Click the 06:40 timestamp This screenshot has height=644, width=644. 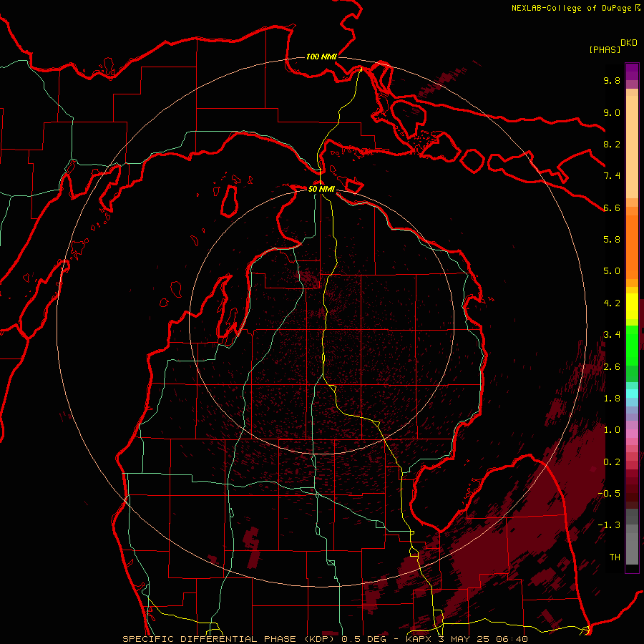[511, 639]
